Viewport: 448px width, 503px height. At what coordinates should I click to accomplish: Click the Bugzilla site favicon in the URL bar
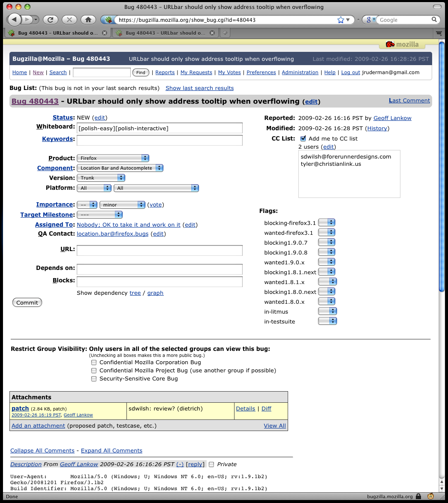click(108, 20)
